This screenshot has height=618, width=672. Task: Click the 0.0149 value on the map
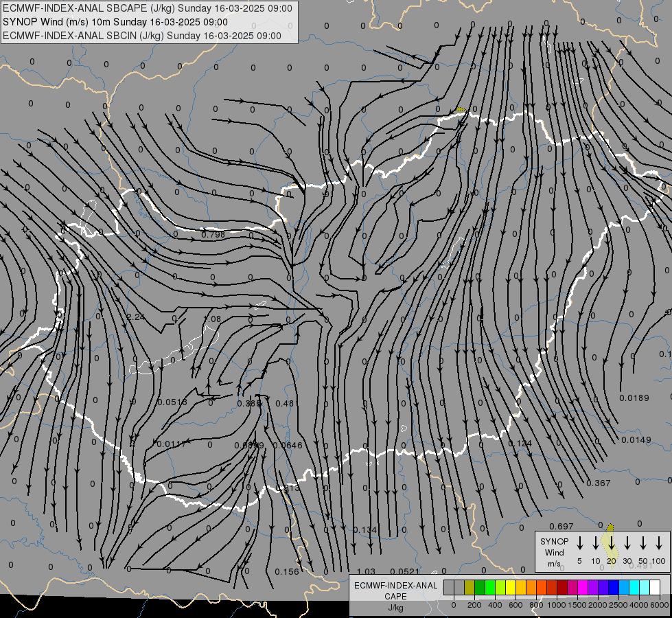click(636, 439)
